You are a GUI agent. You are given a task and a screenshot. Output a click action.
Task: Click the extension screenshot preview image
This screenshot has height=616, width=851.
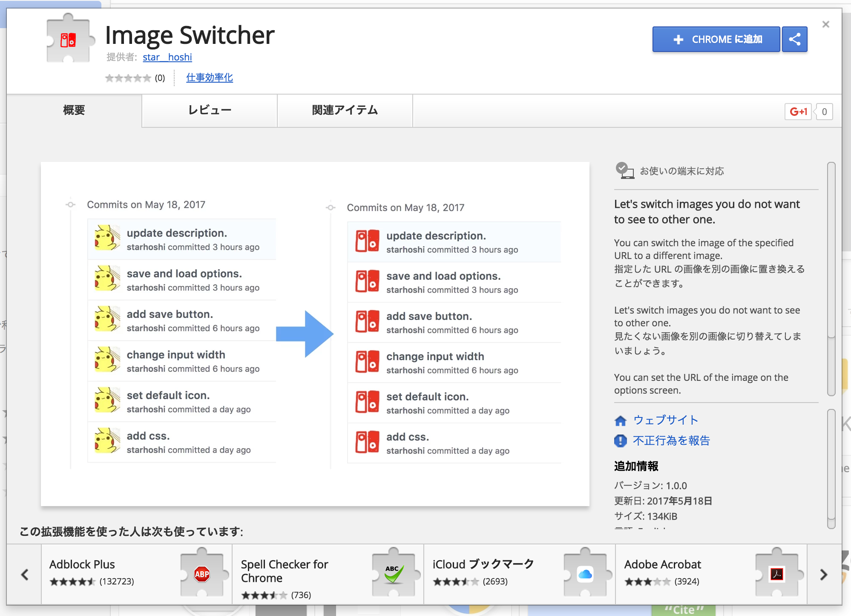tap(315, 334)
